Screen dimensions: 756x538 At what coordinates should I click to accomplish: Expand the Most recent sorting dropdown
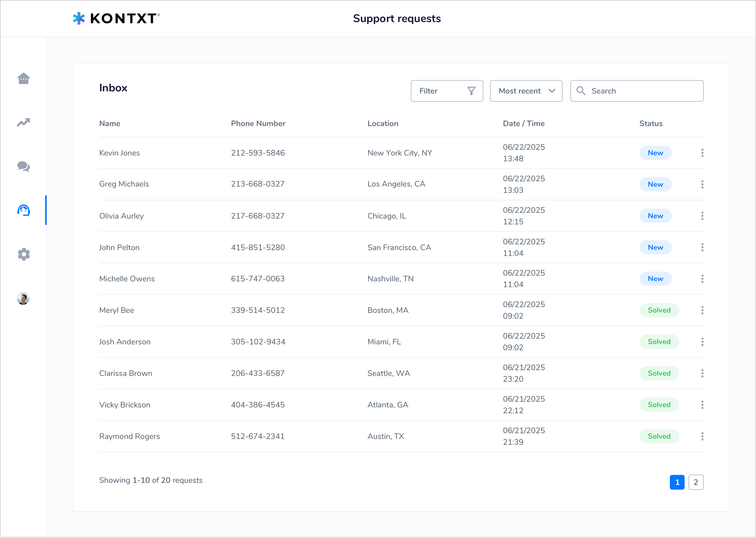[x=526, y=91]
